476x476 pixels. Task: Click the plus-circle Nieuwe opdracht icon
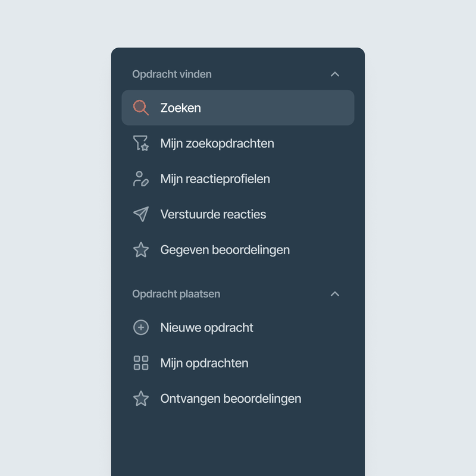coord(141,327)
